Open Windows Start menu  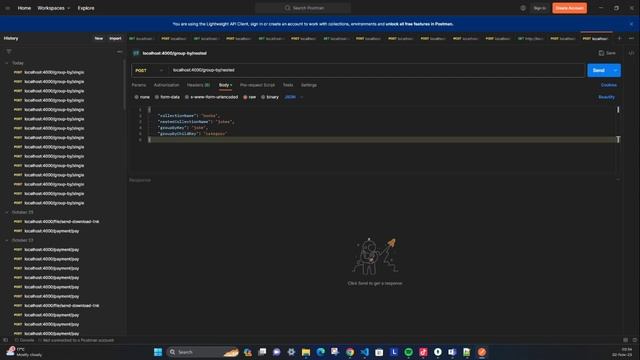click(x=158, y=352)
